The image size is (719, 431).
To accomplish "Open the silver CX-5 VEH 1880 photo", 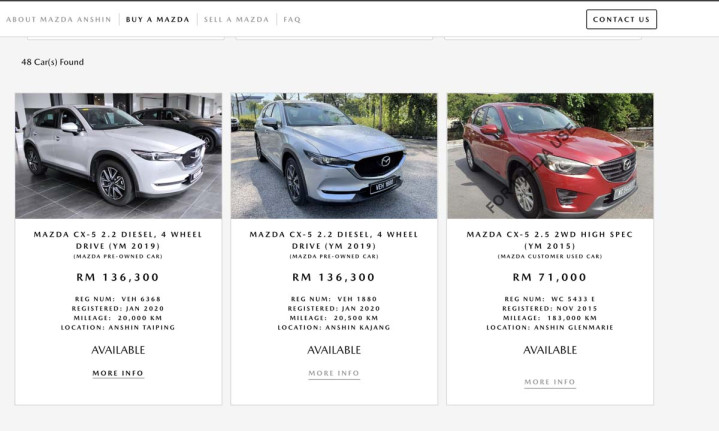I will (334, 156).
